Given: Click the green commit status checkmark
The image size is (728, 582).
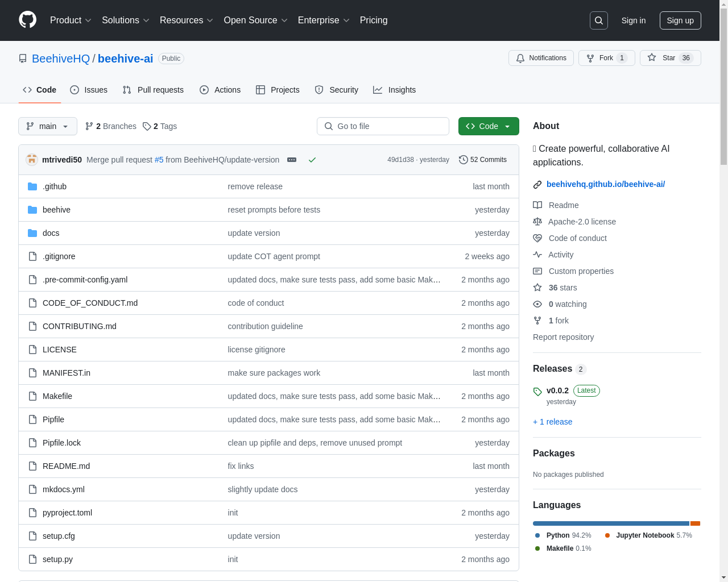Looking at the screenshot, I should tap(312, 160).
